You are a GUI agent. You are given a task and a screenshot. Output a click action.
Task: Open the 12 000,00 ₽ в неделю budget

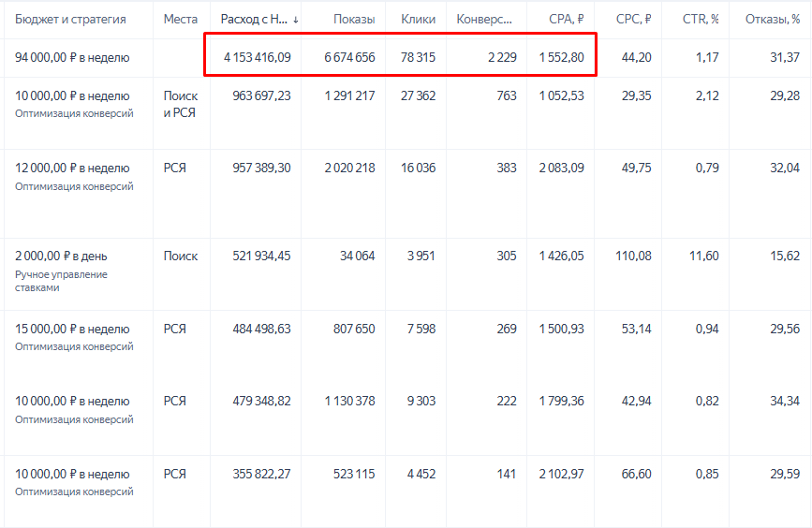pos(72,168)
